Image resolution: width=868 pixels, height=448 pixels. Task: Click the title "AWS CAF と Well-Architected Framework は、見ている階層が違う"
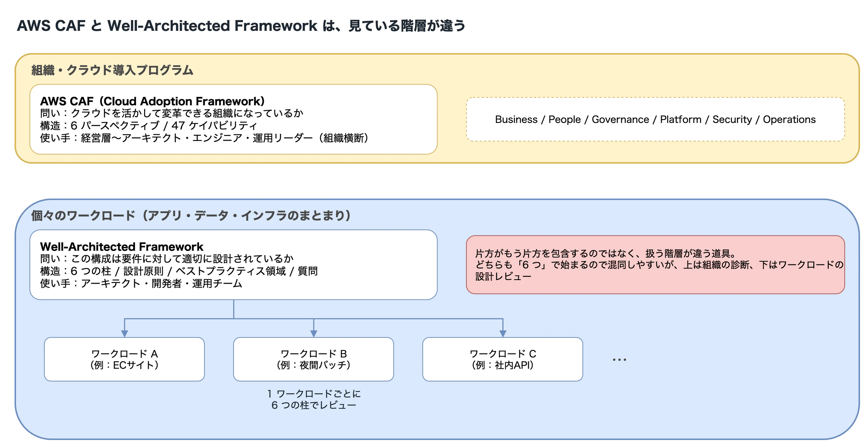pos(241,26)
